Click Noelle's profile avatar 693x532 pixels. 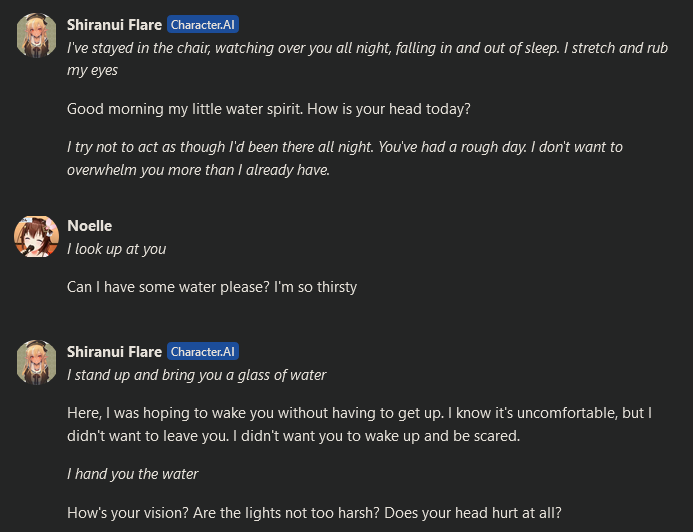36,237
